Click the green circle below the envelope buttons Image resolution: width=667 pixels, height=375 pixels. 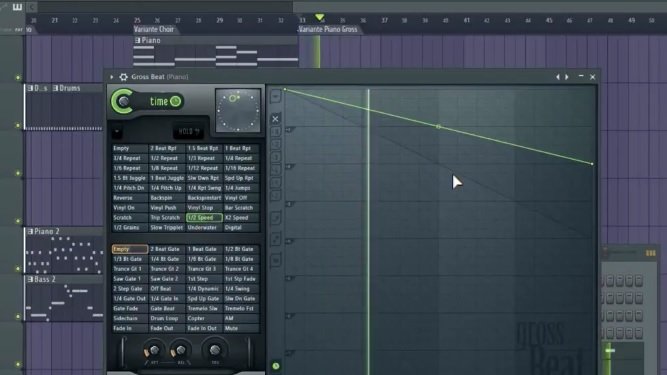(x=276, y=366)
